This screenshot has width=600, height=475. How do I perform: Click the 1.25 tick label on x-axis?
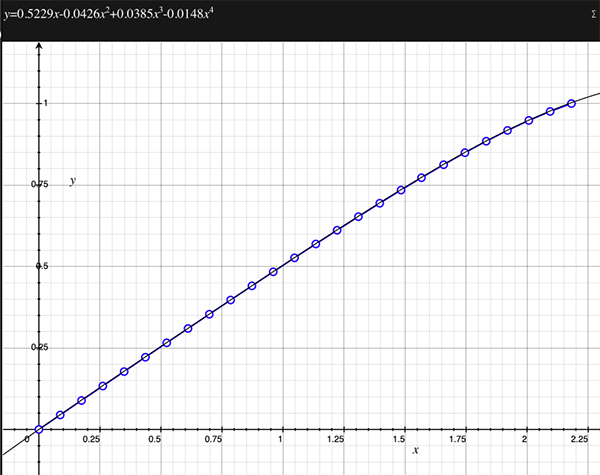pyautogui.click(x=341, y=439)
